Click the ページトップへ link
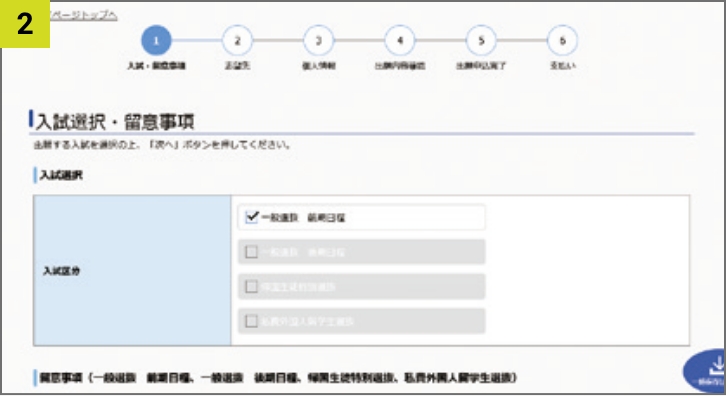This screenshot has height=396, width=726. tap(83, 15)
